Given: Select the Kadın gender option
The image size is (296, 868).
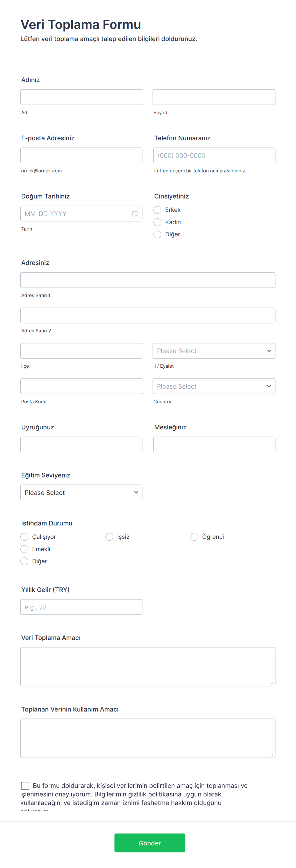Looking at the screenshot, I should (x=157, y=222).
